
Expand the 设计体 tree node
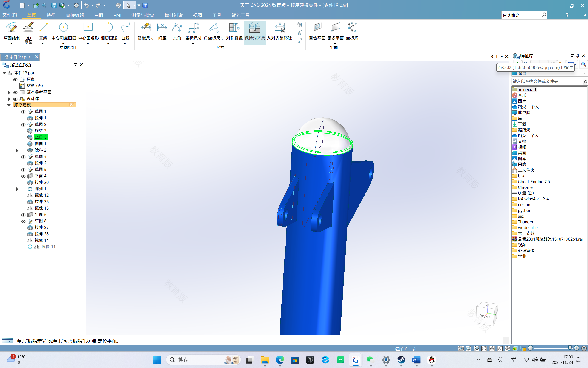pos(9,99)
